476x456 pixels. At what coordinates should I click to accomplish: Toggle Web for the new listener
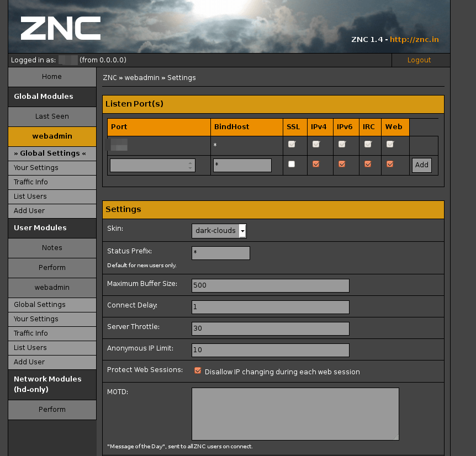[x=390, y=164]
